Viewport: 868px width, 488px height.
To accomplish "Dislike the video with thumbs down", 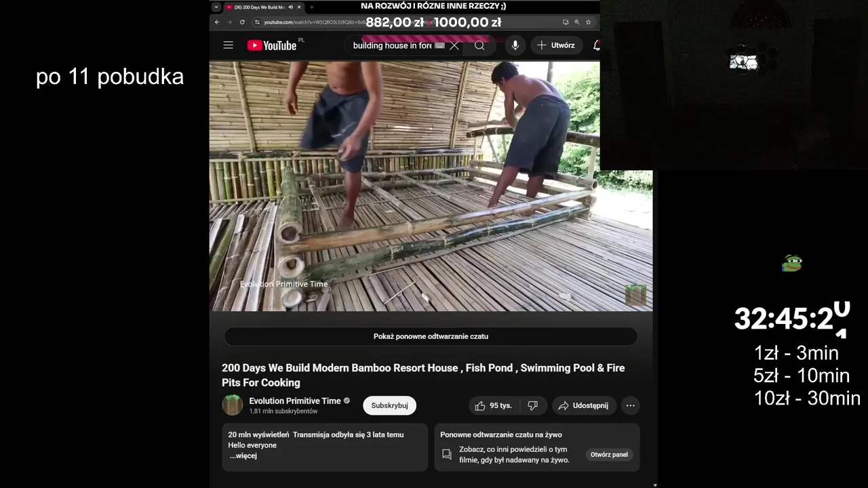I will [533, 405].
